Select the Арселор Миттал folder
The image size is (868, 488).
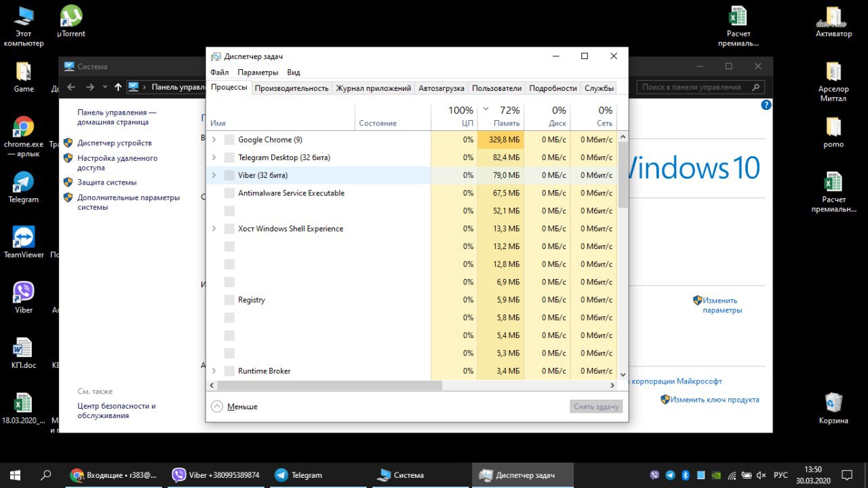point(833,81)
